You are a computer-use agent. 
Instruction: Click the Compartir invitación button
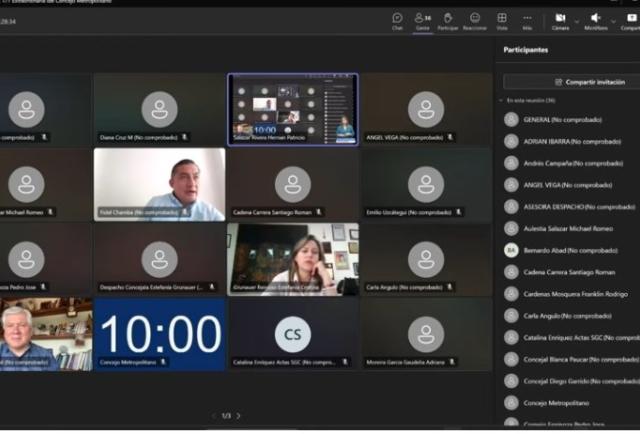[x=572, y=82]
